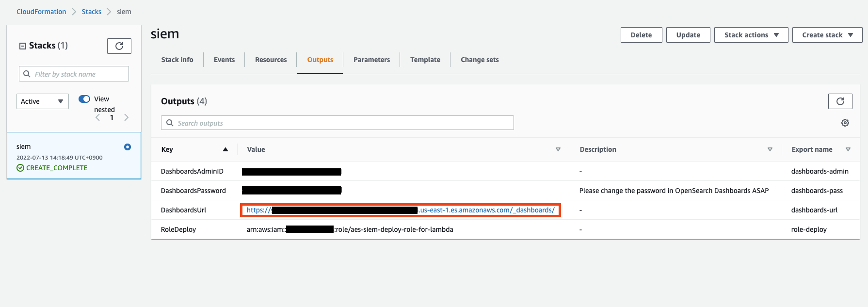Collapse the Stacks panel with minus icon
The height and width of the screenshot is (307, 868).
pyautogui.click(x=22, y=46)
